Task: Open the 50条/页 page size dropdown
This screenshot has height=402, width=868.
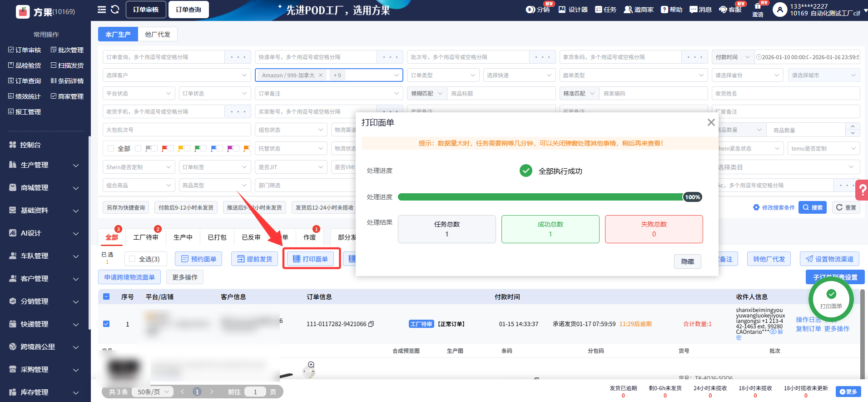Action: (153, 392)
